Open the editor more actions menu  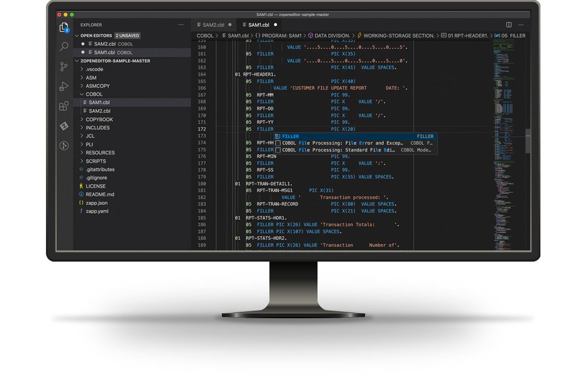(521, 25)
